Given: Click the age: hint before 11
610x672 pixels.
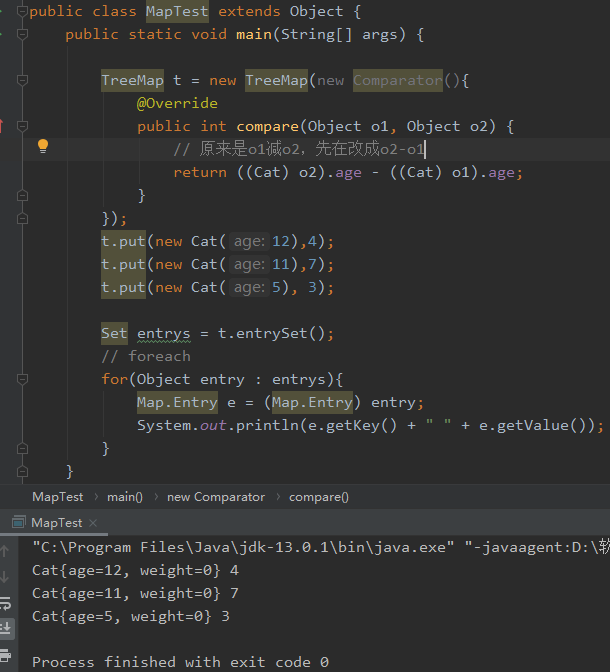Looking at the screenshot, I should 249,264.
